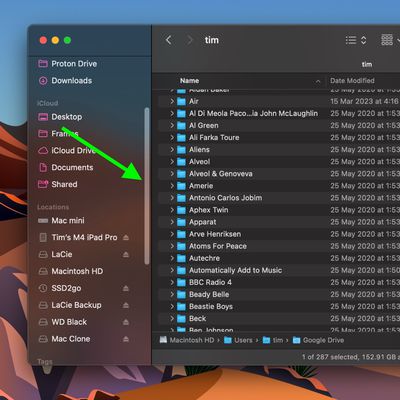
Task: Select Atoms For Peace folder name
Action: click(218, 246)
